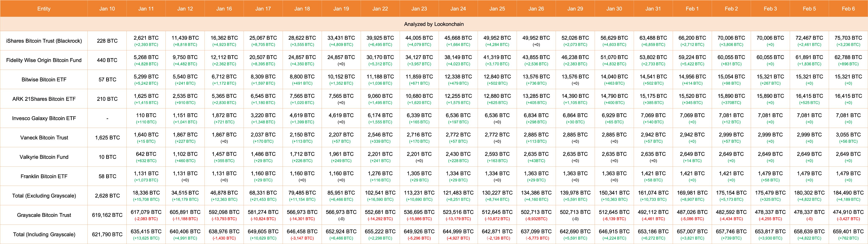Click the Jan 10 column header
Image resolution: width=868 pixels, height=244 pixels.
(107, 8)
